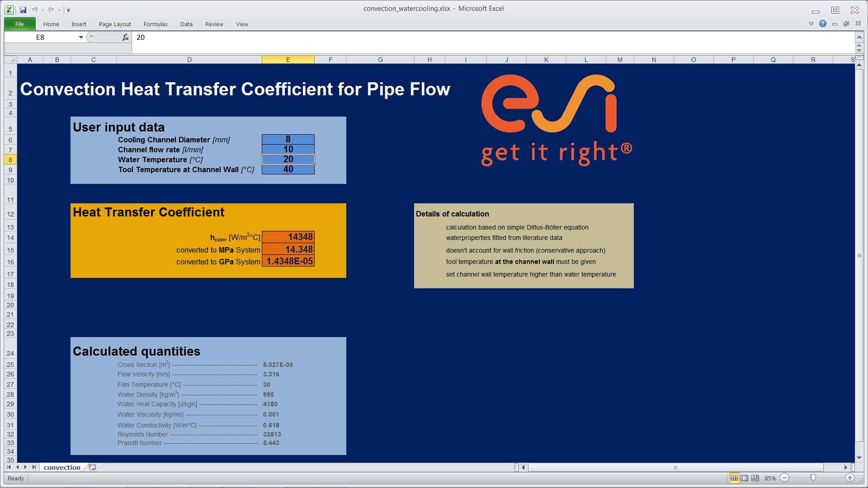Click the Excel Help icon in ribbon

point(823,24)
